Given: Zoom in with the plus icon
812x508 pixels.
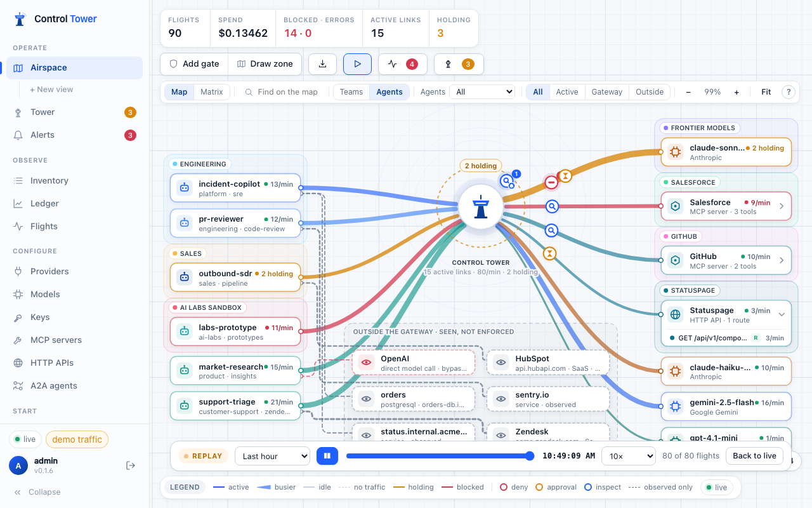Looking at the screenshot, I should tap(737, 92).
